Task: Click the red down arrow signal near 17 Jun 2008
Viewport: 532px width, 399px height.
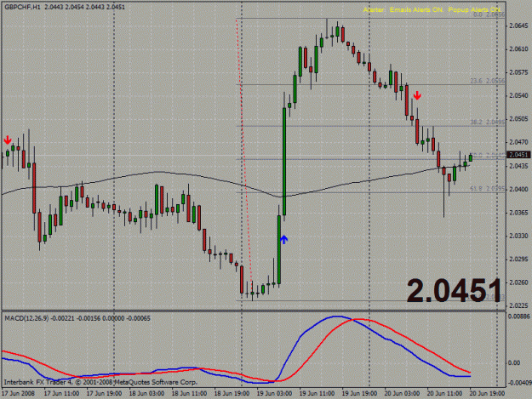Action: point(8,140)
